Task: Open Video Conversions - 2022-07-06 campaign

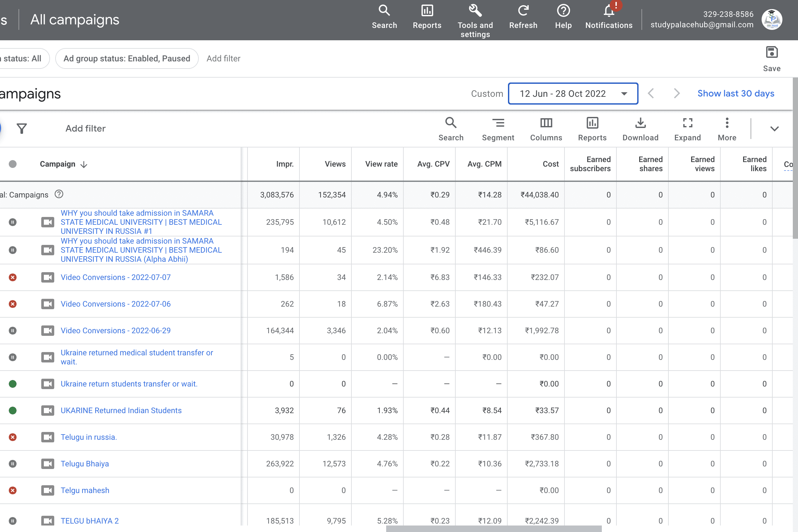Action: [x=116, y=304]
